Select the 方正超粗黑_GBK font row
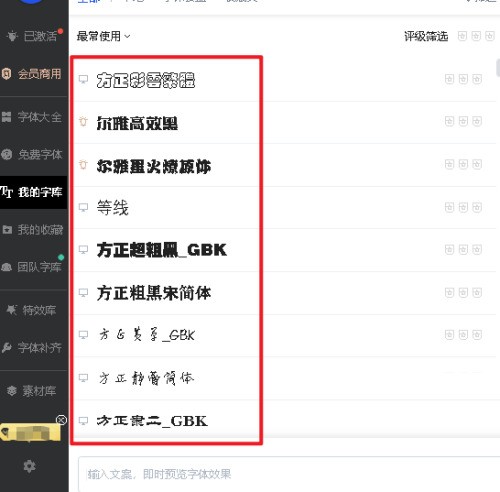This screenshot has height=492, width=500. click(x=284, y=250)
